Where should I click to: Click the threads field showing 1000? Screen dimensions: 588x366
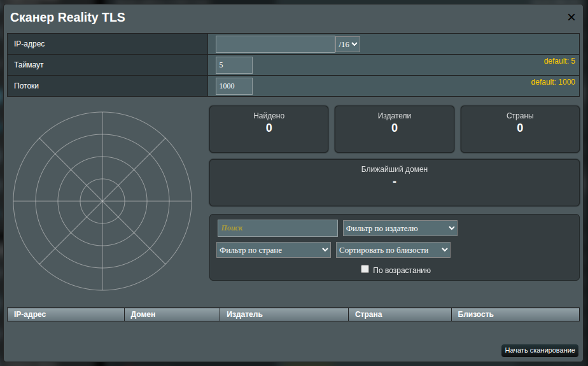[x=234, y=87]
